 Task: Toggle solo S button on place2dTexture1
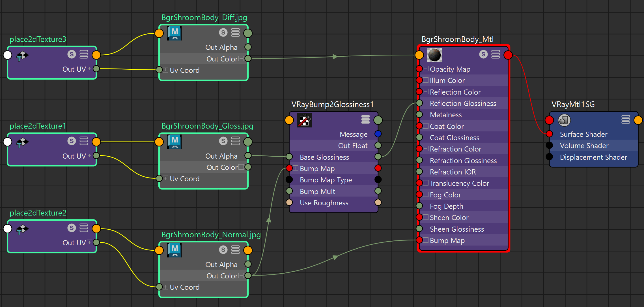click(x=72, y=141)
